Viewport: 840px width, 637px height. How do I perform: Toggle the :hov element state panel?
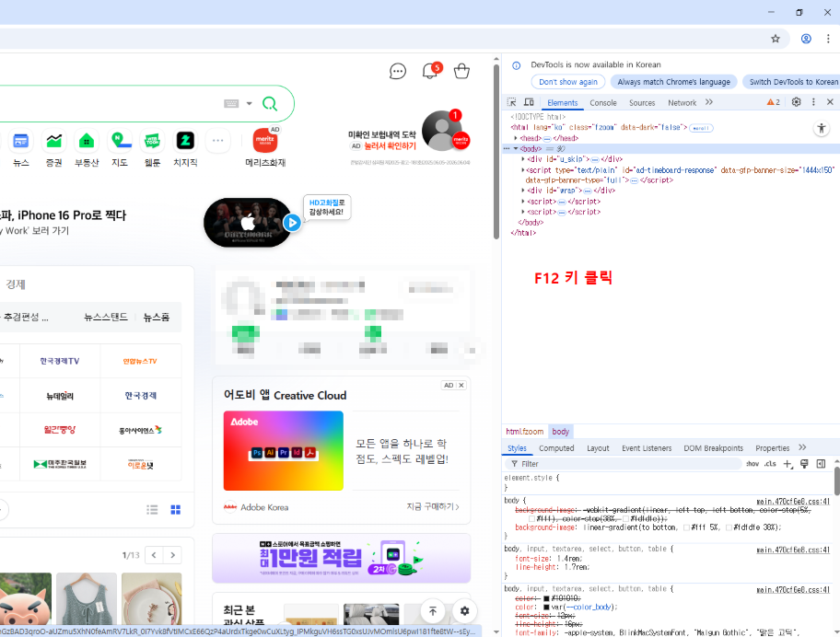(752, 464)
